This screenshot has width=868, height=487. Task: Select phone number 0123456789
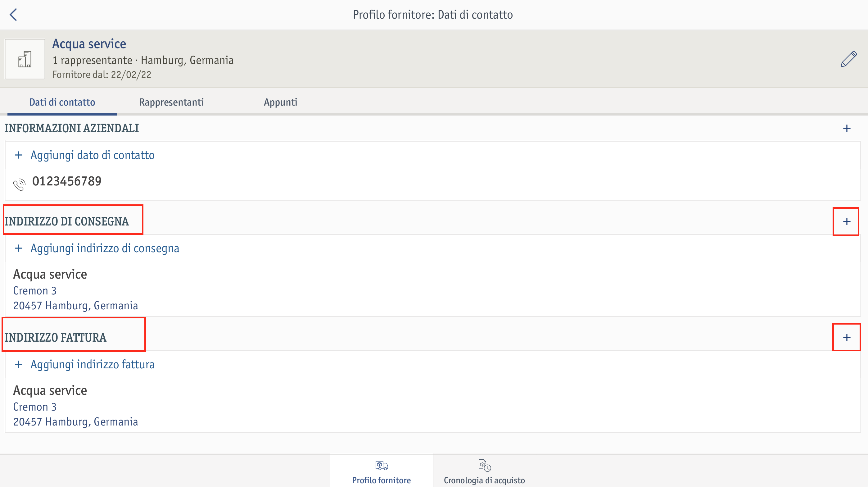[67, 181]
